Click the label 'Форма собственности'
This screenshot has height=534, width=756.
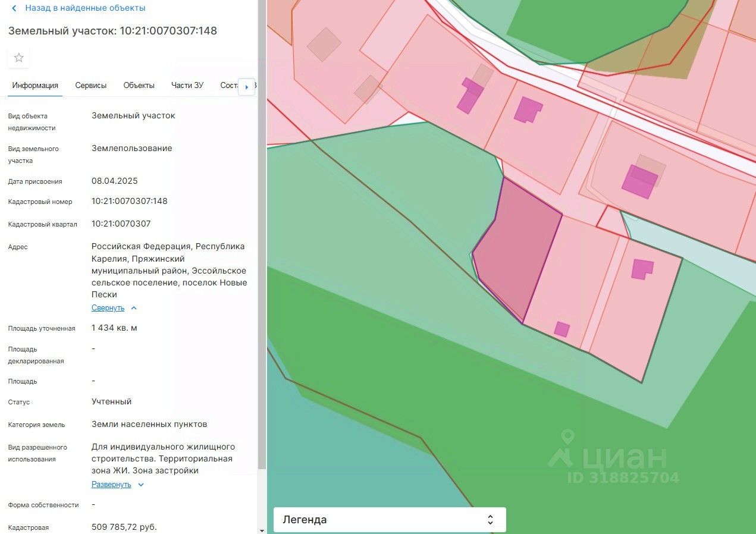[x=43, y=505]
